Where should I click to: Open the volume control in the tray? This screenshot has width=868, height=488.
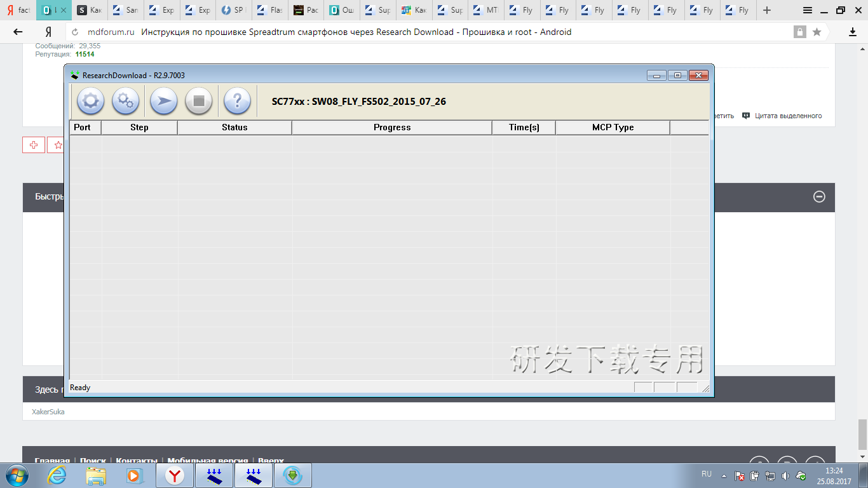click(x=785, y=475)
